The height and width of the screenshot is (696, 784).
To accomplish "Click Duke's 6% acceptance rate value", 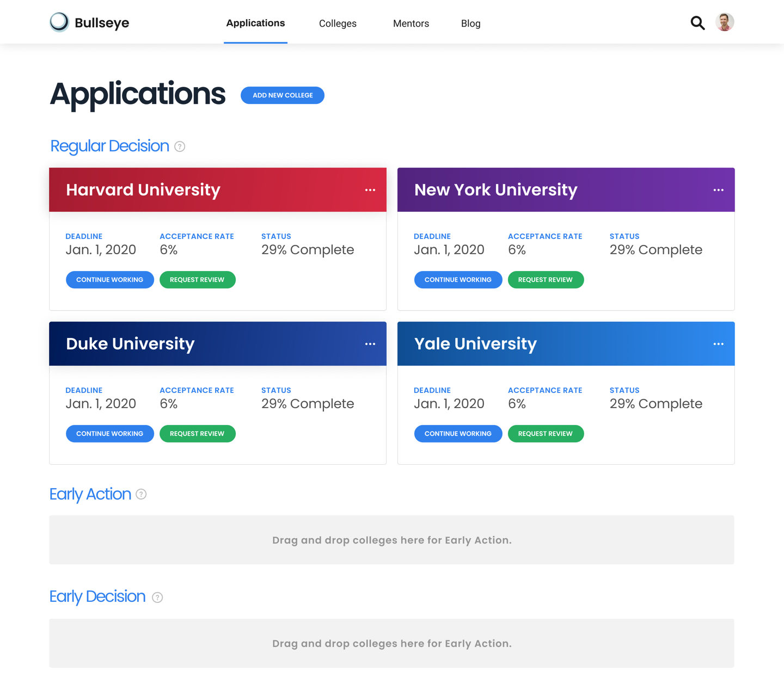I will click(169, 404).
